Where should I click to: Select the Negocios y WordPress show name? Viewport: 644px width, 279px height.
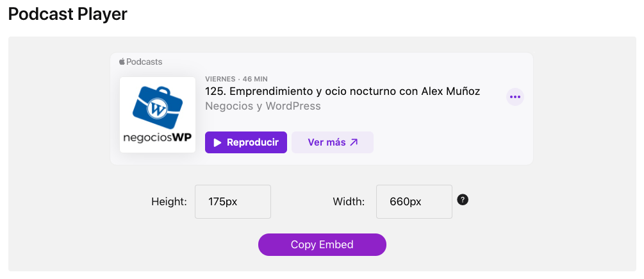[x=263, y=106]
